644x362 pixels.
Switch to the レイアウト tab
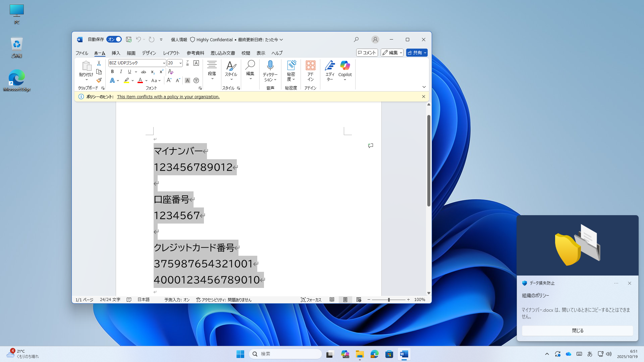click(x=171, y=53)
